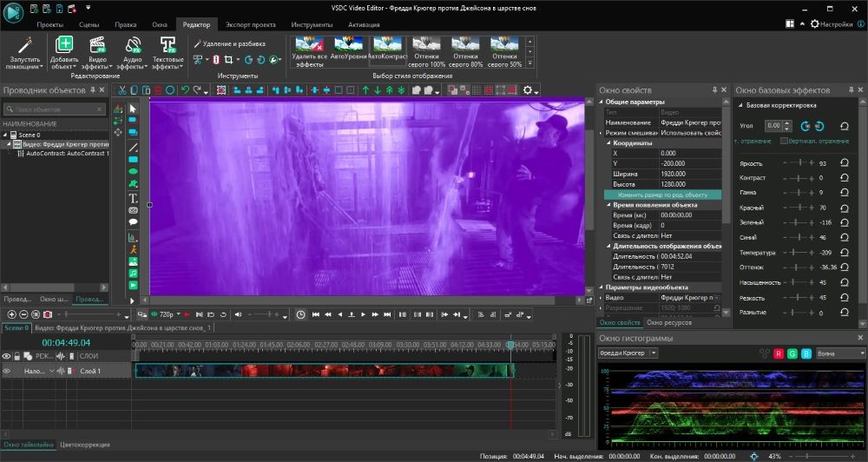Reset the Яркость value with its reset icon

pyautogui.click(x=845, y=163)
